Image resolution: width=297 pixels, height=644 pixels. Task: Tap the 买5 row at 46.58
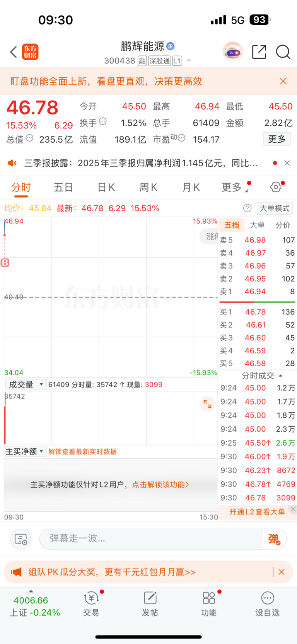click(258, 364)
